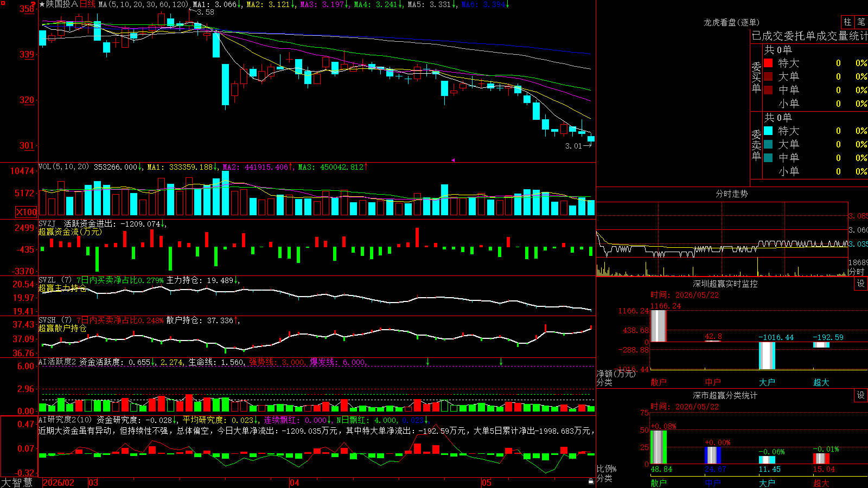Click the 委卖单 section label
The image size is (868, 488).
756,145
